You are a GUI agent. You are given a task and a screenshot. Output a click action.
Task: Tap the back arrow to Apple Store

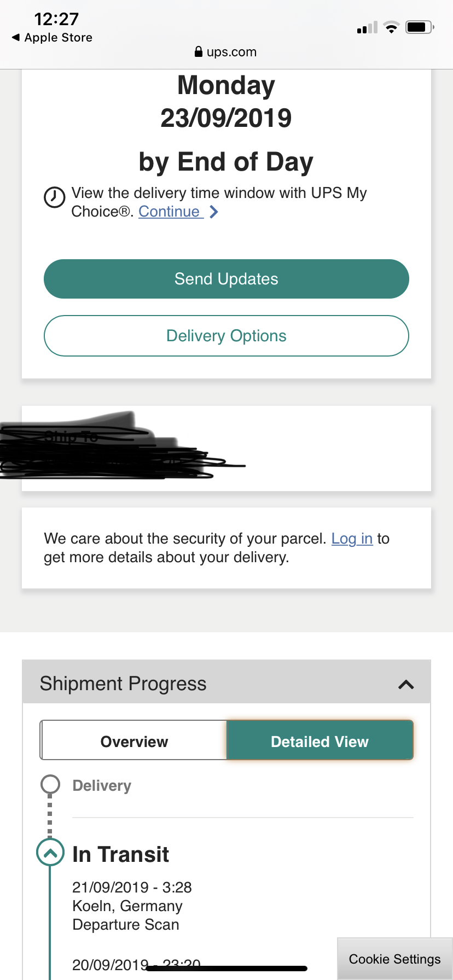click(x=16, y=37)
